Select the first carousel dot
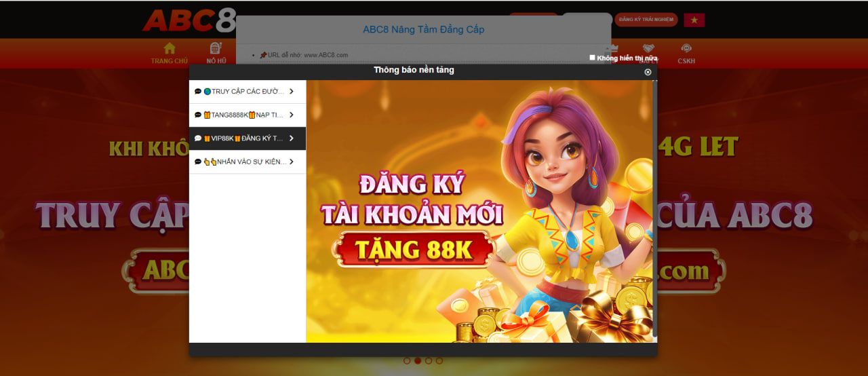 (407, 361)
